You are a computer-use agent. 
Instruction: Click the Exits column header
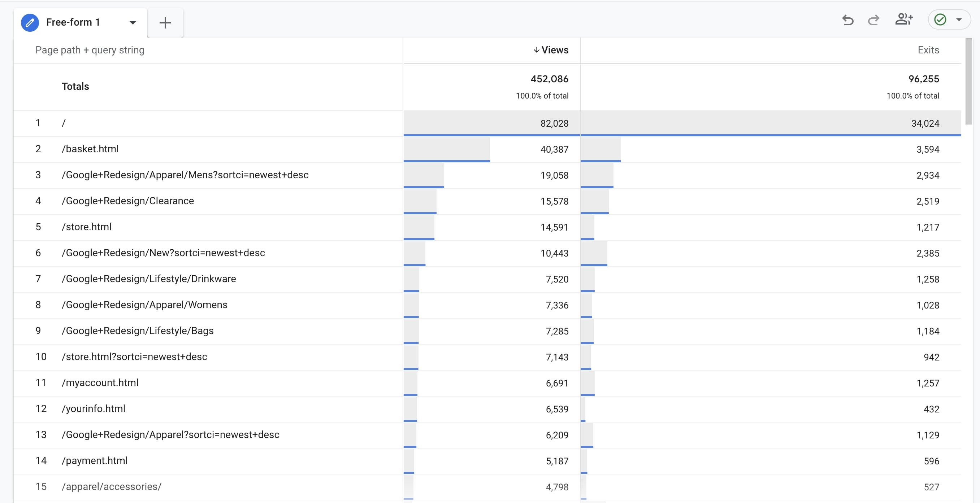(x=928, y=50)
